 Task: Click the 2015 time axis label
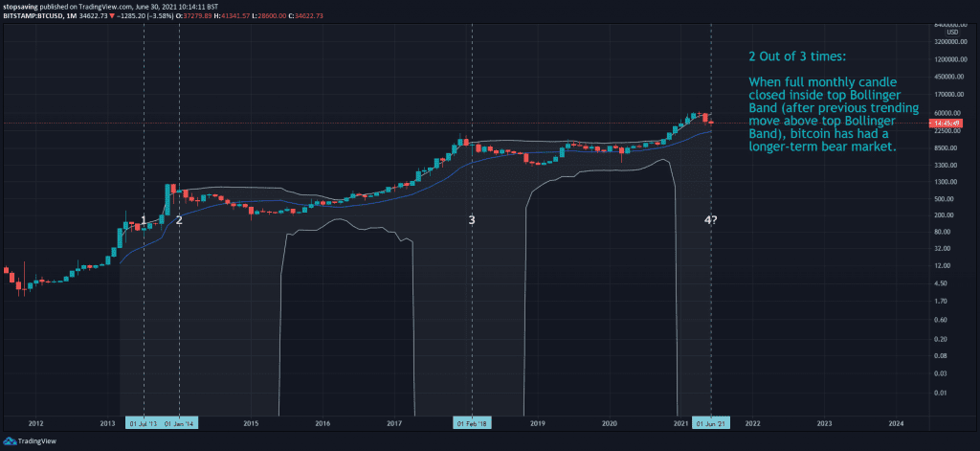[x=252, y=423]
